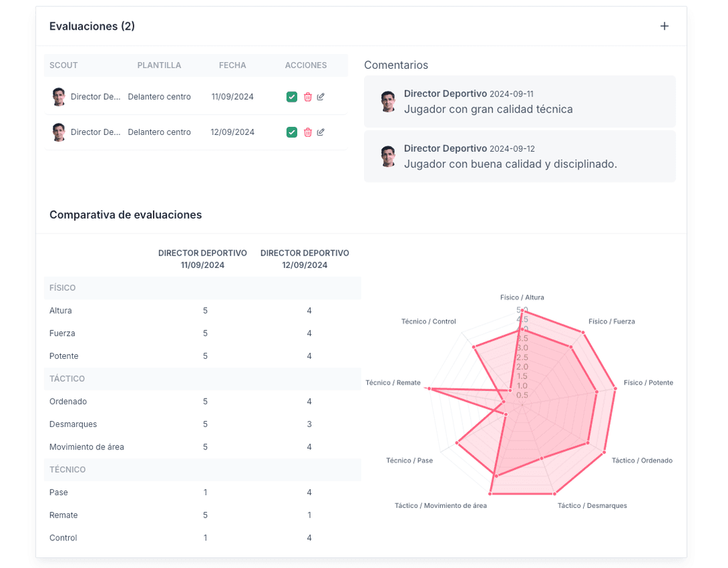Viewport: 728px width, 568px height.
Task: Toggle the green check on the 12/09/2024 row
Action: [x=292, y=132]
